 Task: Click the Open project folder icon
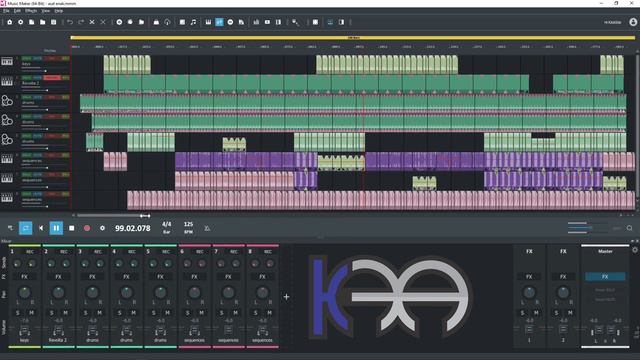[x=42, y=22]
